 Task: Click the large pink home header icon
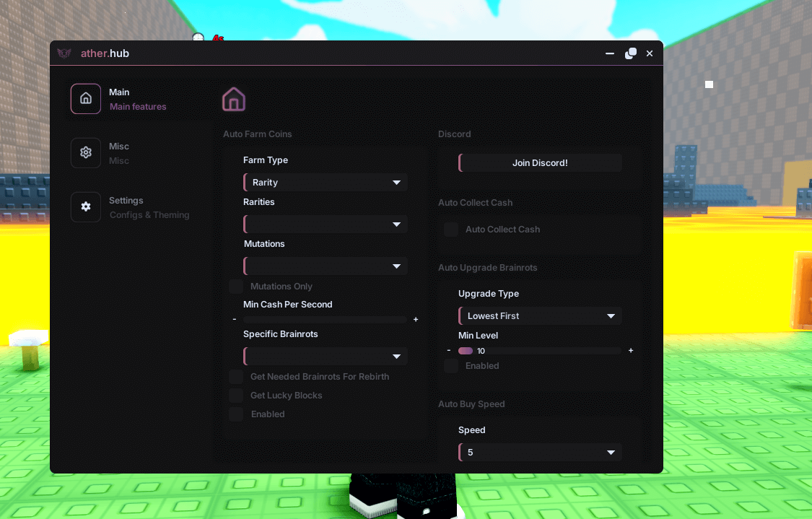[x=234, y=99]
